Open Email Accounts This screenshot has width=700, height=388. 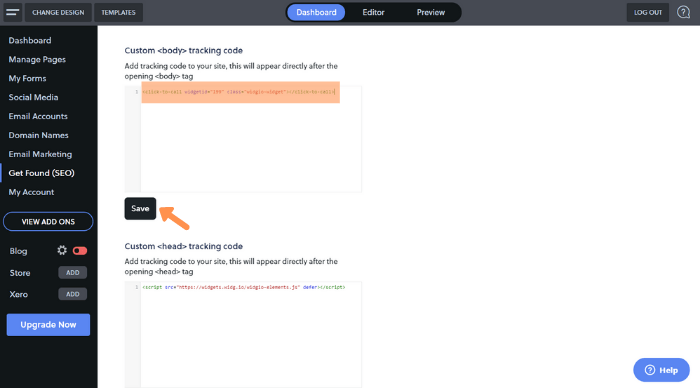[x=38, y=116]
